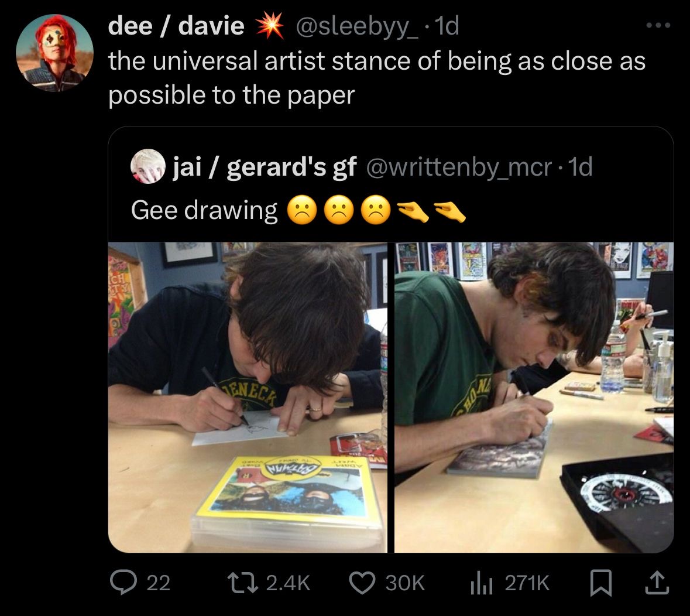The image size is (690, 616).
Task: Click the jai / gerard's gf display name
Action: tap(265, 167)
